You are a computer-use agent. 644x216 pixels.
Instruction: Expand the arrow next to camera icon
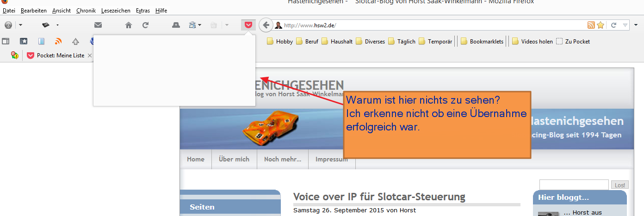[227, 25]
